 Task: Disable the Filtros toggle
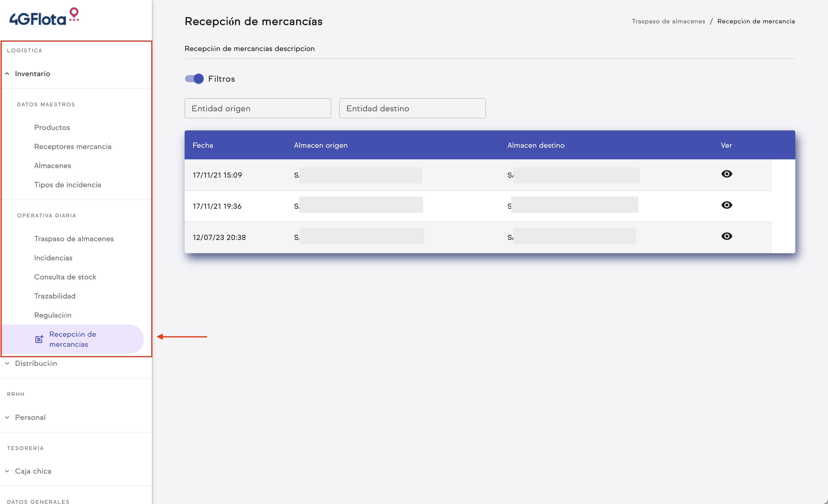pos(194,79)
